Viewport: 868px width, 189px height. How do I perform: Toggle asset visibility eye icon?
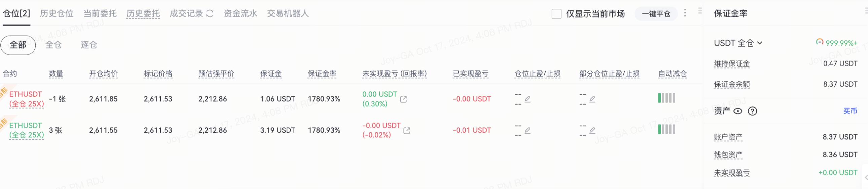pos(738,111)
